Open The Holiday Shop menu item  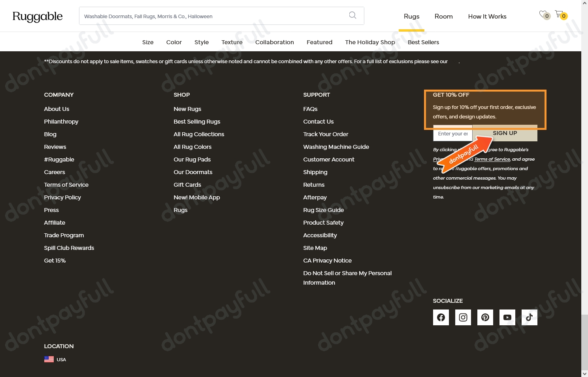[370, 42]
